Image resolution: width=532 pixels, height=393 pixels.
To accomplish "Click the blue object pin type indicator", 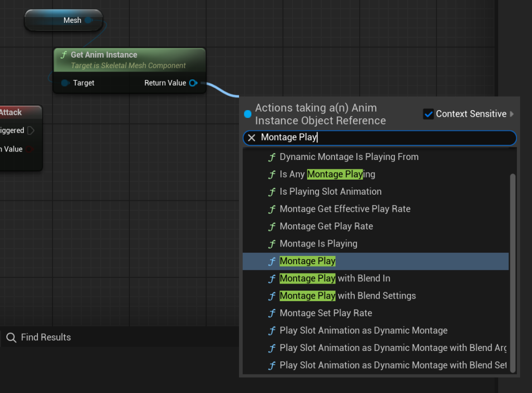I will pos(248,114).
